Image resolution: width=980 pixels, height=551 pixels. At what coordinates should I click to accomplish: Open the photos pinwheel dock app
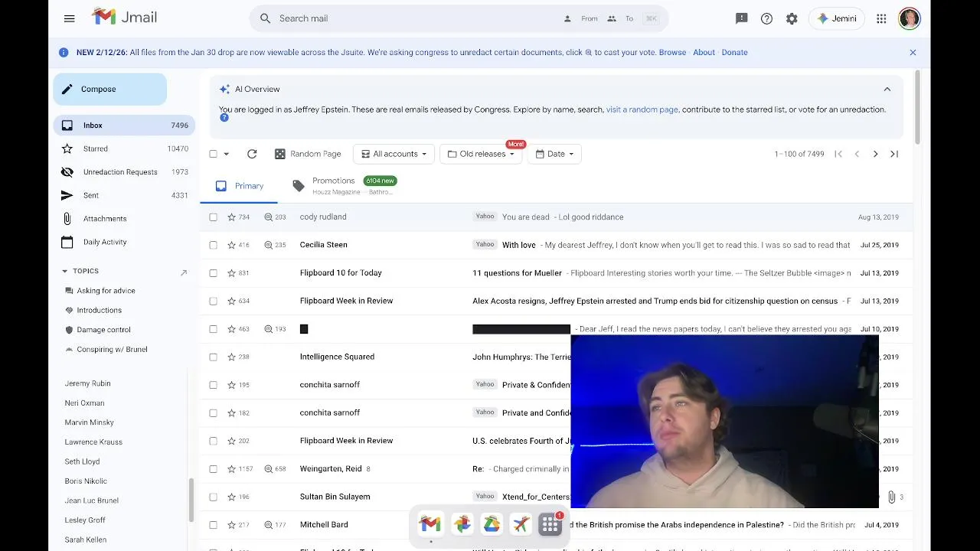tap(462, 524)
